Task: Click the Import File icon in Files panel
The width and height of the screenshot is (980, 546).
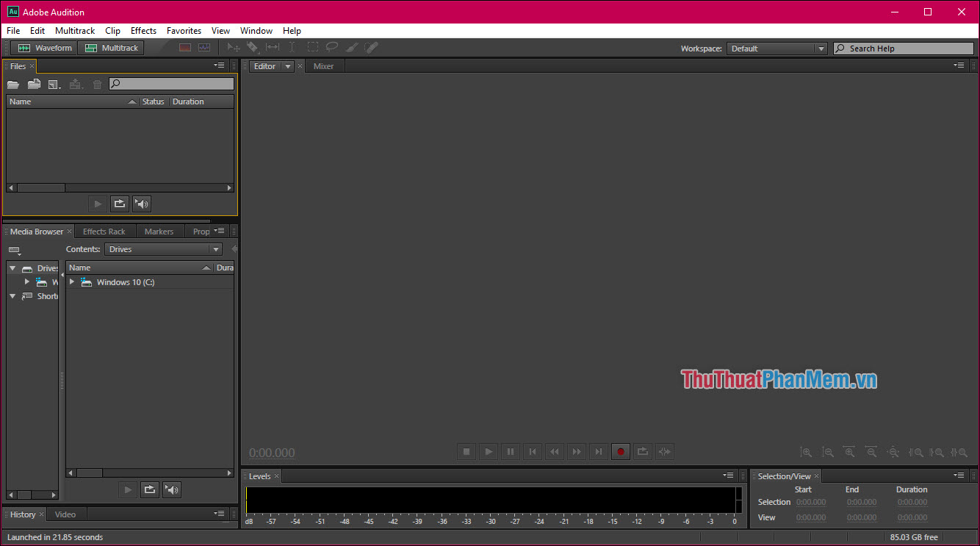Action: click(34, 84)
